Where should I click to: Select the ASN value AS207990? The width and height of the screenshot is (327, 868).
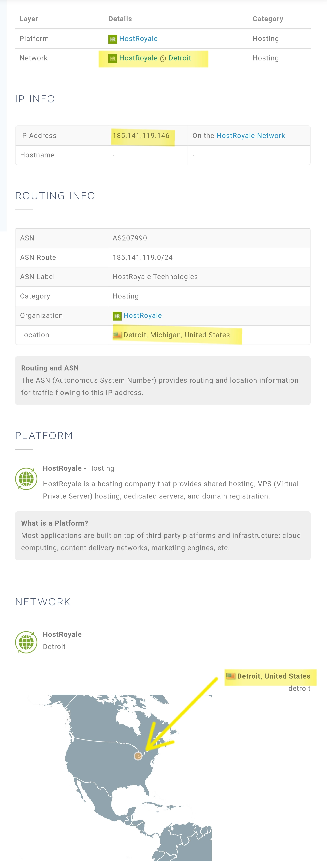click(130, 238)
